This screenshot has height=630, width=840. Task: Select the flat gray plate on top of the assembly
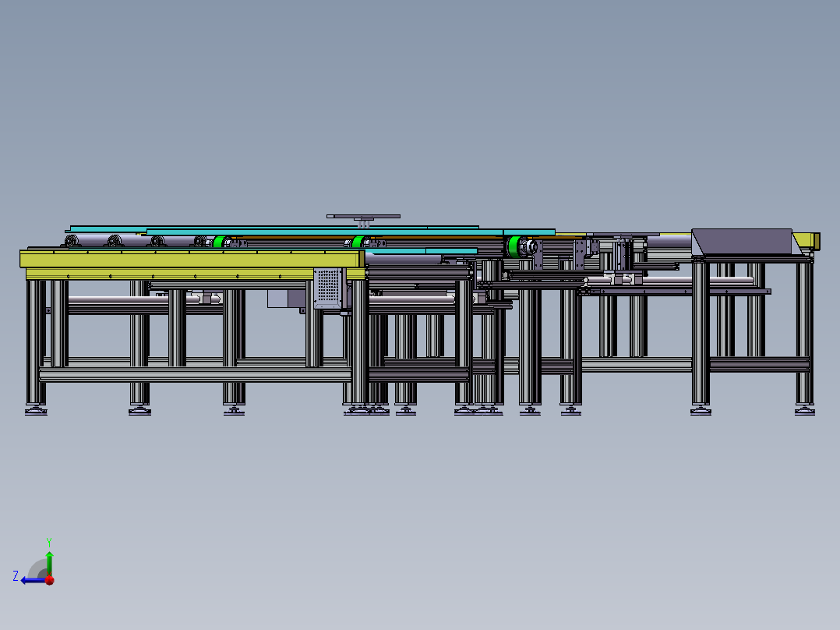point(363,217)
